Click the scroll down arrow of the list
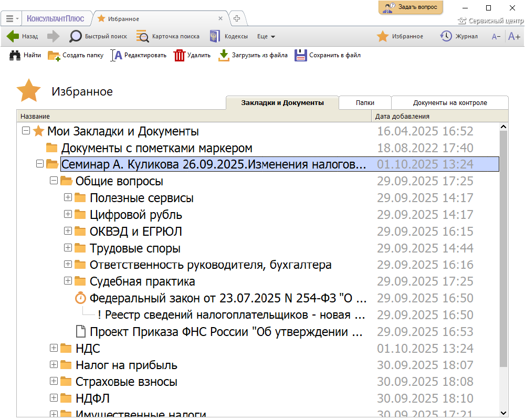Viewport: 525px width, 420px height. (503, 413)
